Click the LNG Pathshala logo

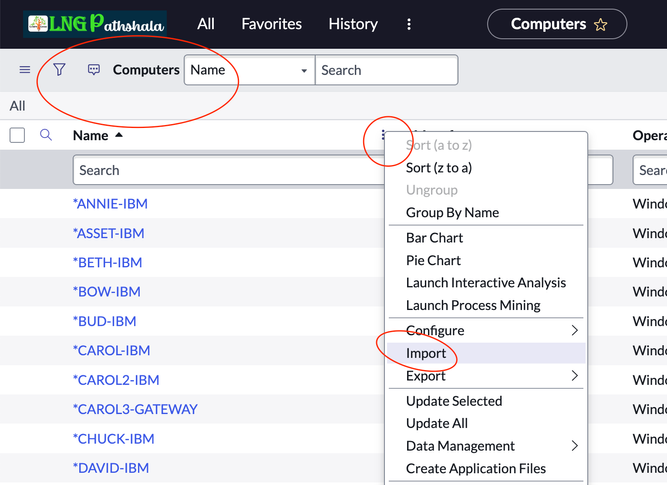[x=95, y=24]
